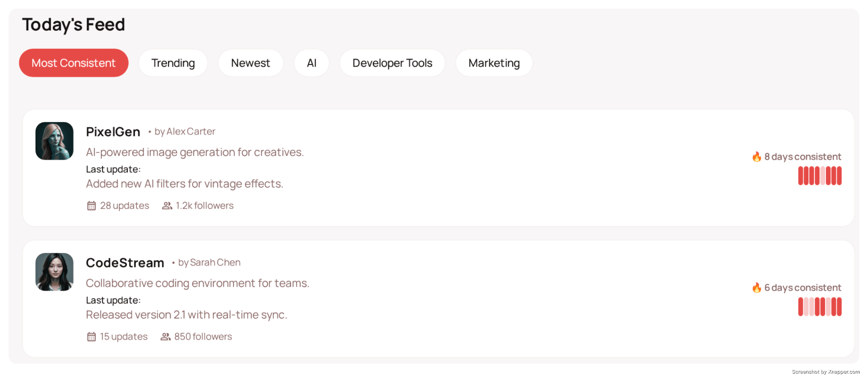The height and width of the screenshot is (383, 868).
Task: Show the Newest feed
Action: (x=250, y=63)
